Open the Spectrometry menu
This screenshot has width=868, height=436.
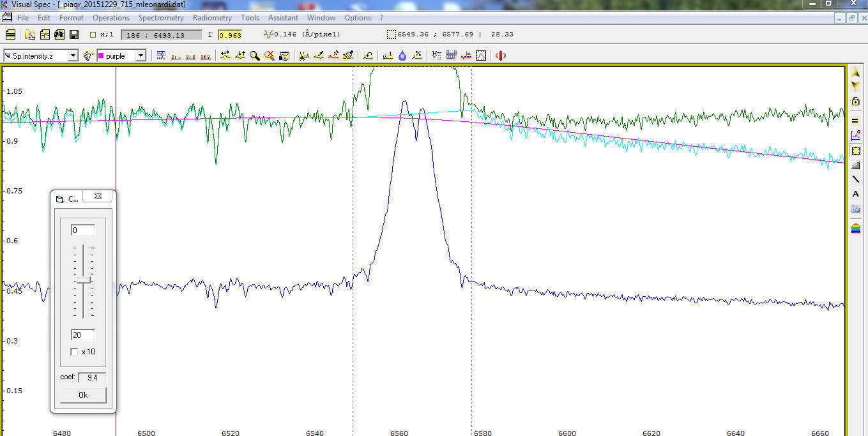(161, 18)
